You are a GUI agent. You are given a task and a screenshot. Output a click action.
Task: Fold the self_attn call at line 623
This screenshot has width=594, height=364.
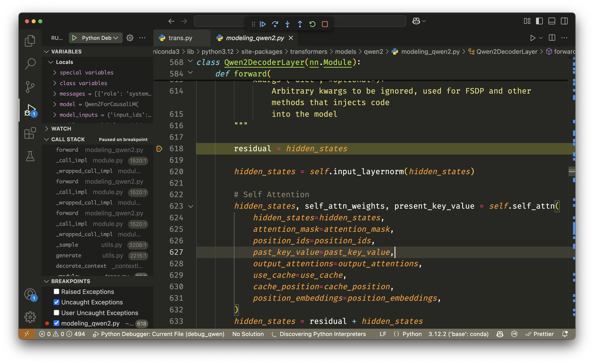[191, 206]
